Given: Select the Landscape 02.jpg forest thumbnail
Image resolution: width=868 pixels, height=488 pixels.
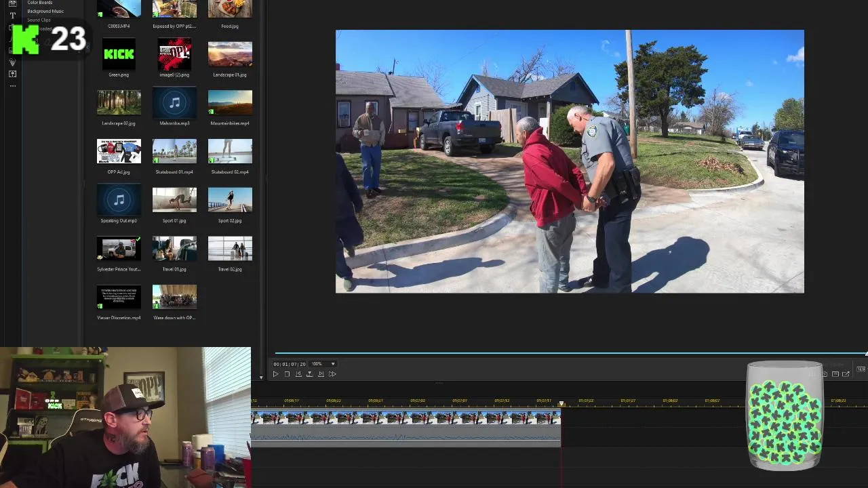Looking at the screenshot, I should coord(119,103).
